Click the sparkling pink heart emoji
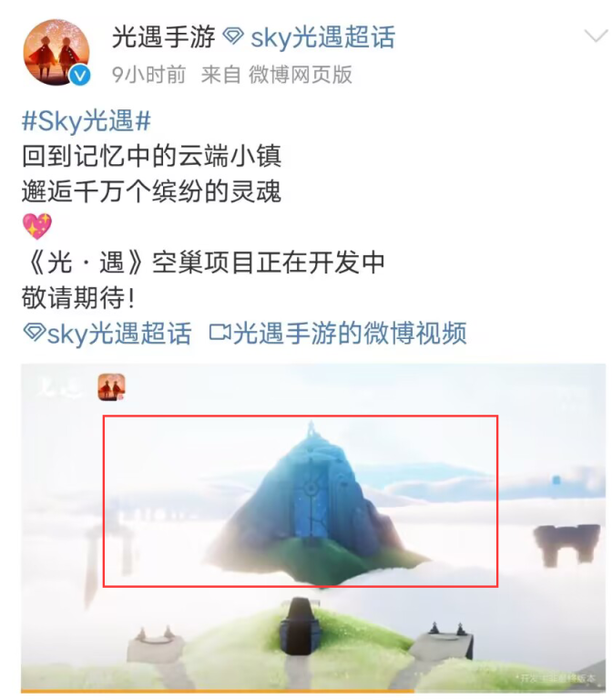The width and height of the screenshot is (612, 700). coord(37,226)
